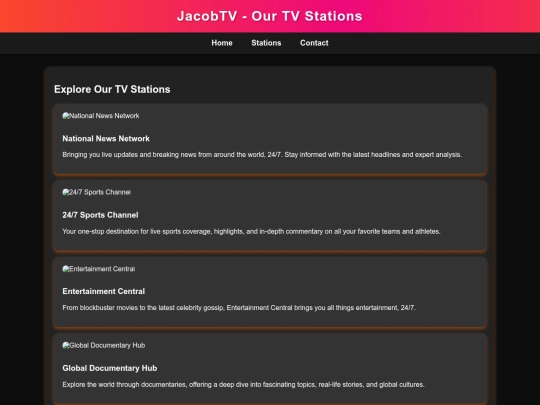Click the description about blockbuster movies and gossip
Viewport: 540px width, 405px height.
pyautogui.click(x=239, y=308)
